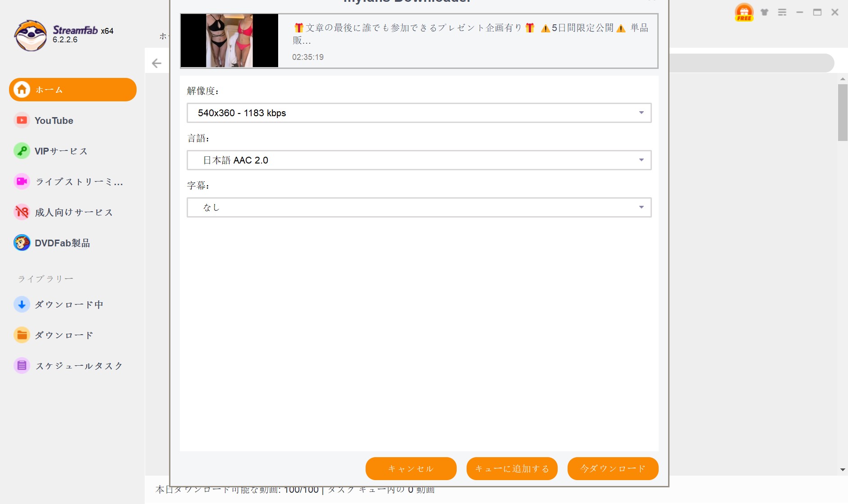848x504 pixels.
Task: Click the video title text
Action: [471, 34]
